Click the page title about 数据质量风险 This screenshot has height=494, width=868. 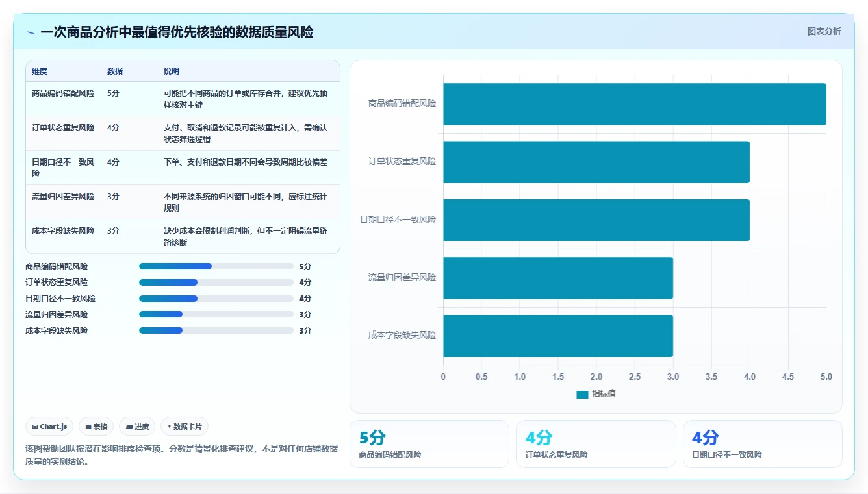click(177, 32)
